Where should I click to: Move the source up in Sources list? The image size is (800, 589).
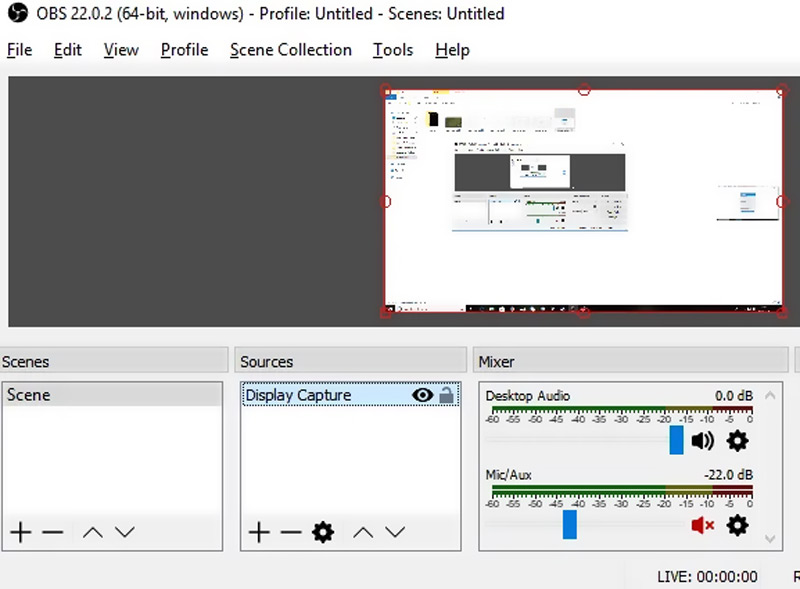[x=363, y=532]
